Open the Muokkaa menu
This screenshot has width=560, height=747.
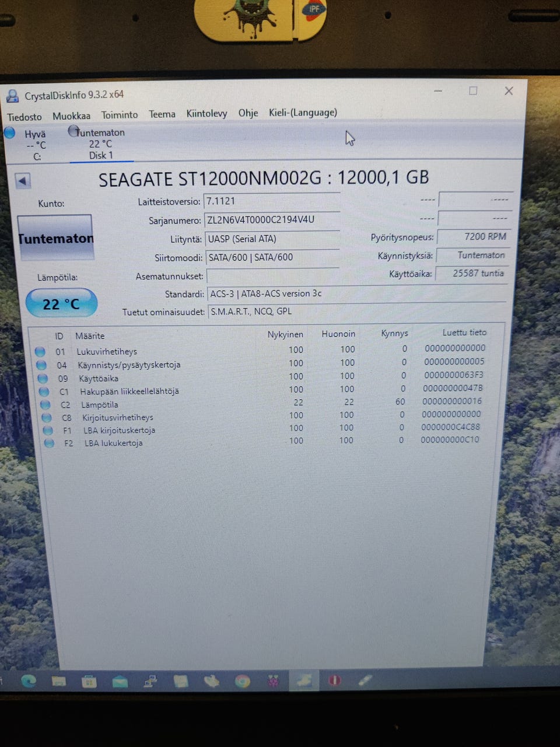click(71, 116)
